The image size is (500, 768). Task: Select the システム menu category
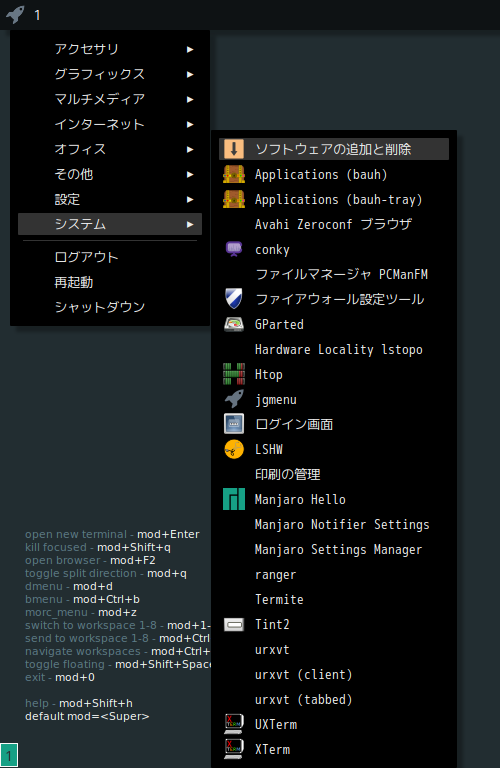tap(110, 224)
